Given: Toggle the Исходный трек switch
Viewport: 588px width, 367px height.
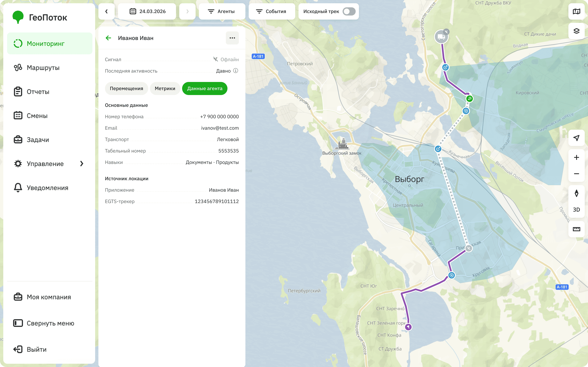Looking at the screenshot, I should [349, 11].
